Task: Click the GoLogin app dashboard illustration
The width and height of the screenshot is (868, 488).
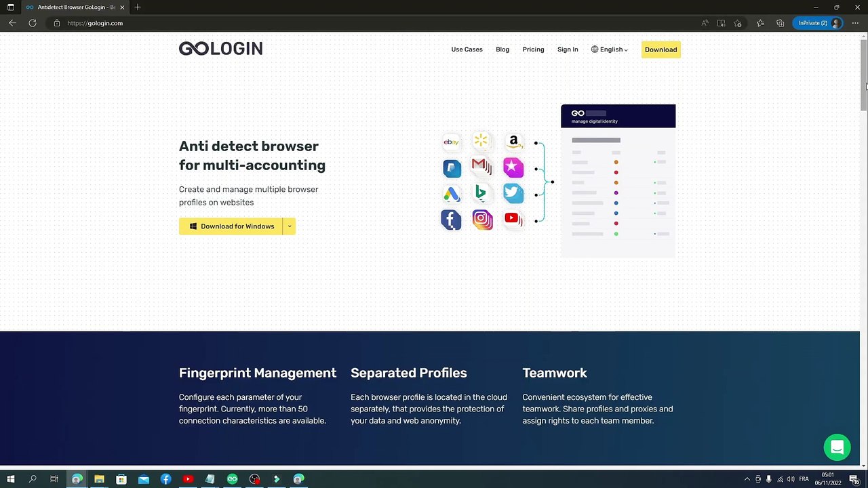Action: coord(618,181)
